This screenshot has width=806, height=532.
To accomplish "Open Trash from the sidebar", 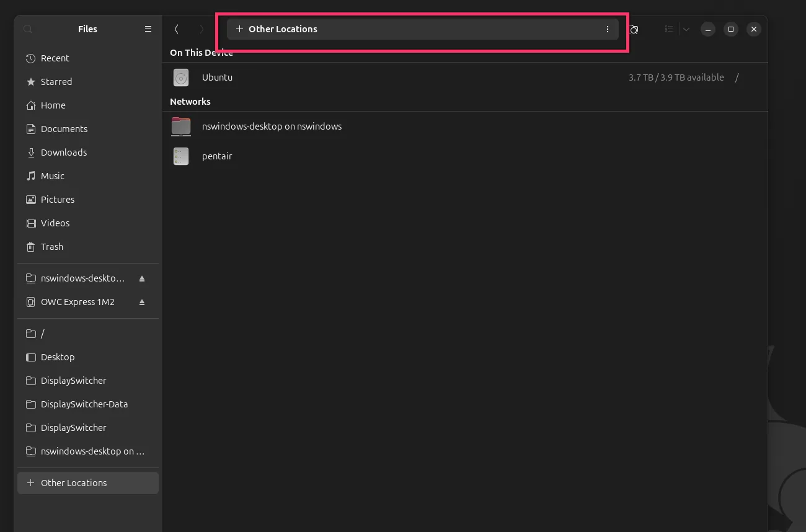I will tap(88, 247).
